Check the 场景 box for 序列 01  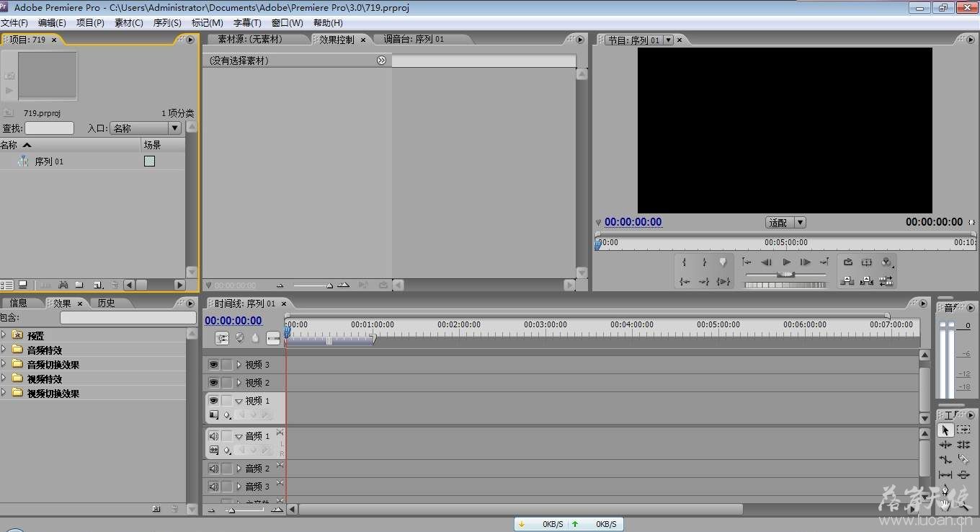pos(149,161)
